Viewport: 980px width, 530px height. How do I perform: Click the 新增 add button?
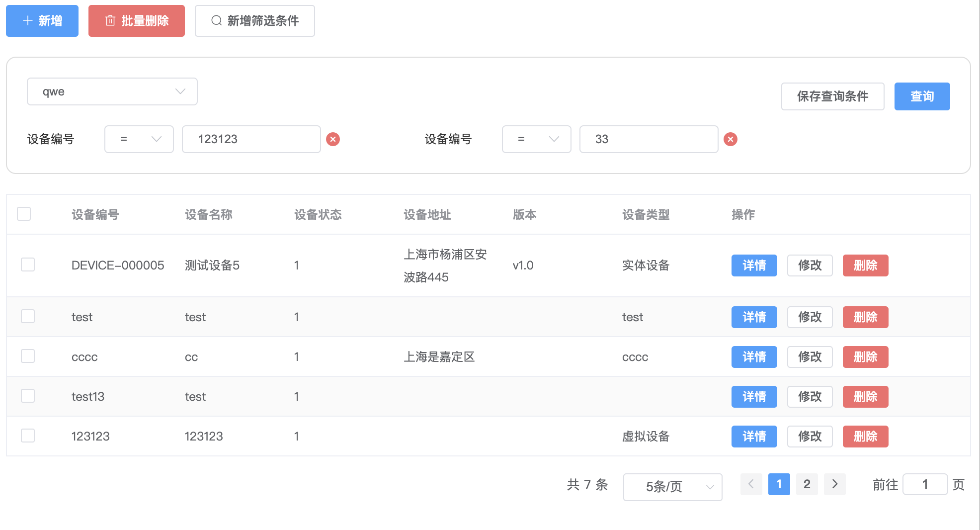click(42, 21)
